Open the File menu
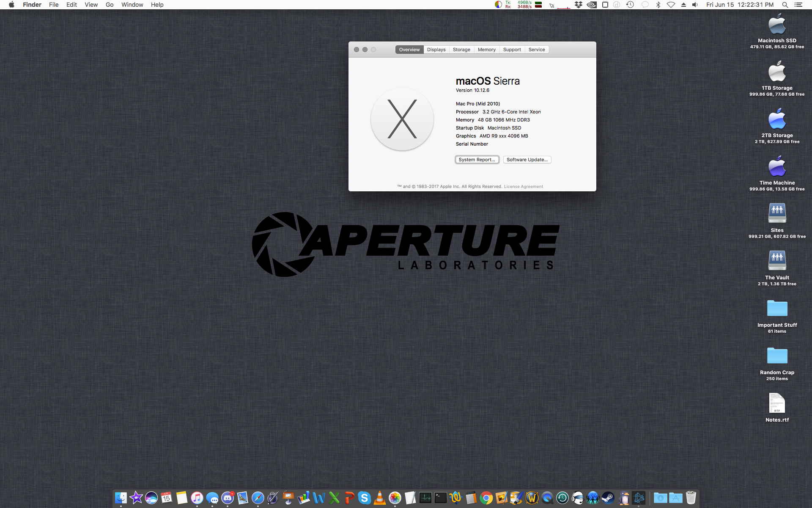Image resolution: width=812 pixels, height=508 pixels. coord(54,5)
